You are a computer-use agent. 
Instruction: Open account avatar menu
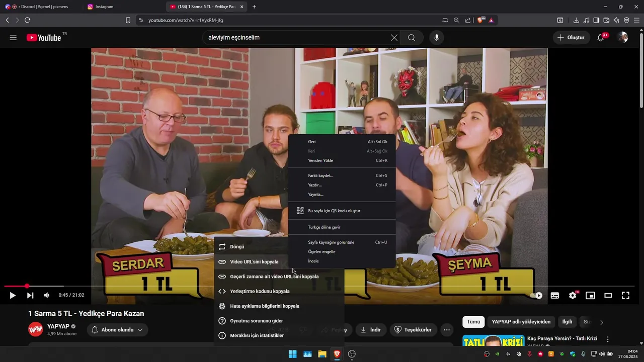(623, 38)
